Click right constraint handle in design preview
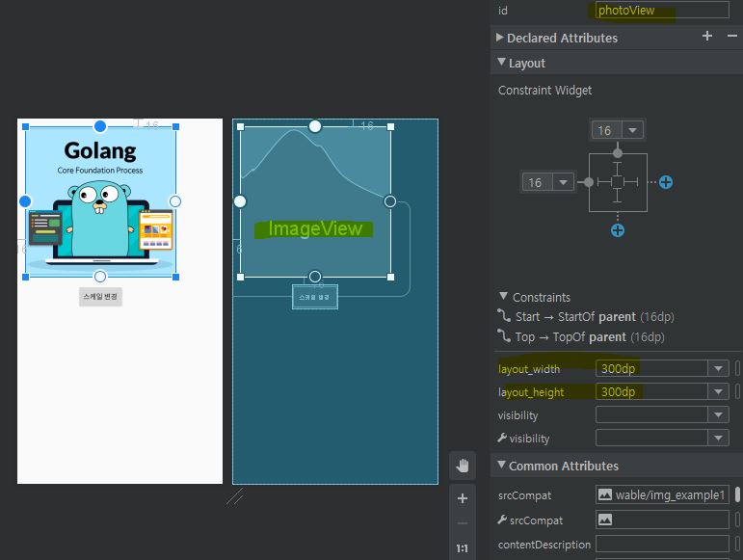 pyautogui.click(x=175, y=201)
